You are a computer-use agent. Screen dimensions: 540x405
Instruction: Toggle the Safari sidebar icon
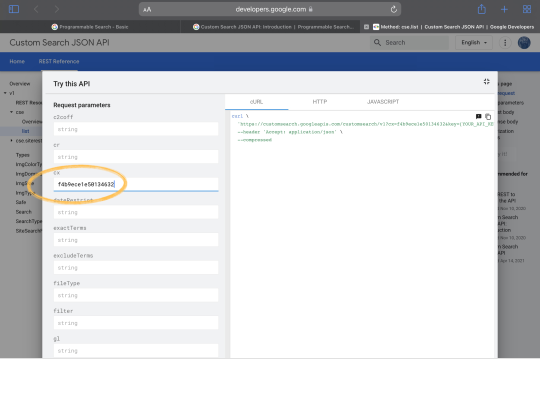point(14,9)
